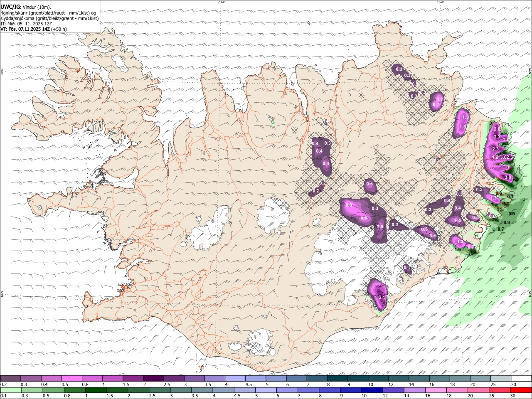This screenshot has width=532, height=399.
Task: Pick the dark teal upper legend swatch between 8 and 9
Action: (x=337, y=378)
